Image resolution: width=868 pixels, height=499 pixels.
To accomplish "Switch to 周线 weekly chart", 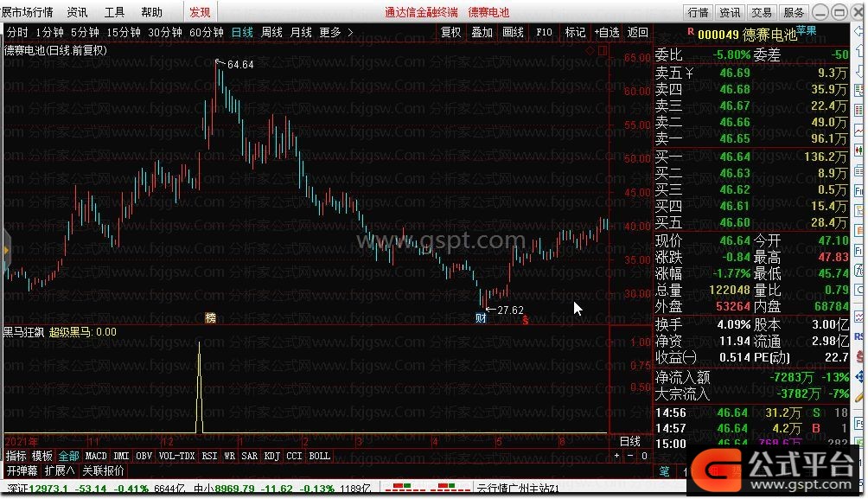I will coord(271,33).
